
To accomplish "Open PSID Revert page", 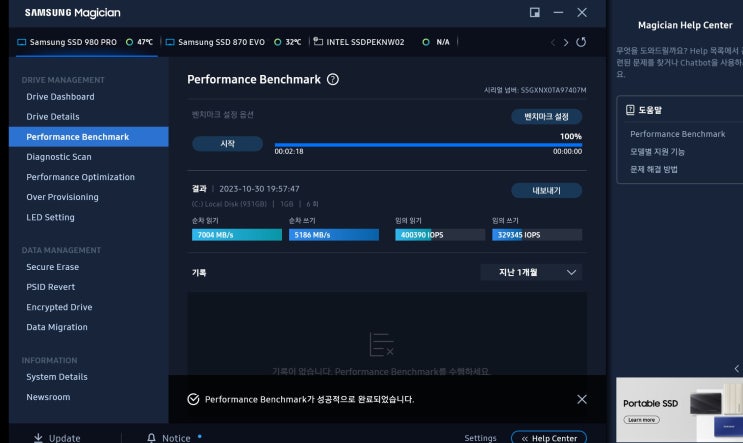I will pos(50,287).
